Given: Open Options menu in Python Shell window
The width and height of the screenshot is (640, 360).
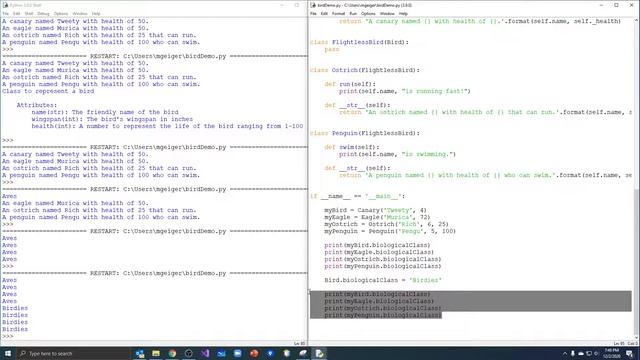Looking at the screenshot, I should click(61, 13).
